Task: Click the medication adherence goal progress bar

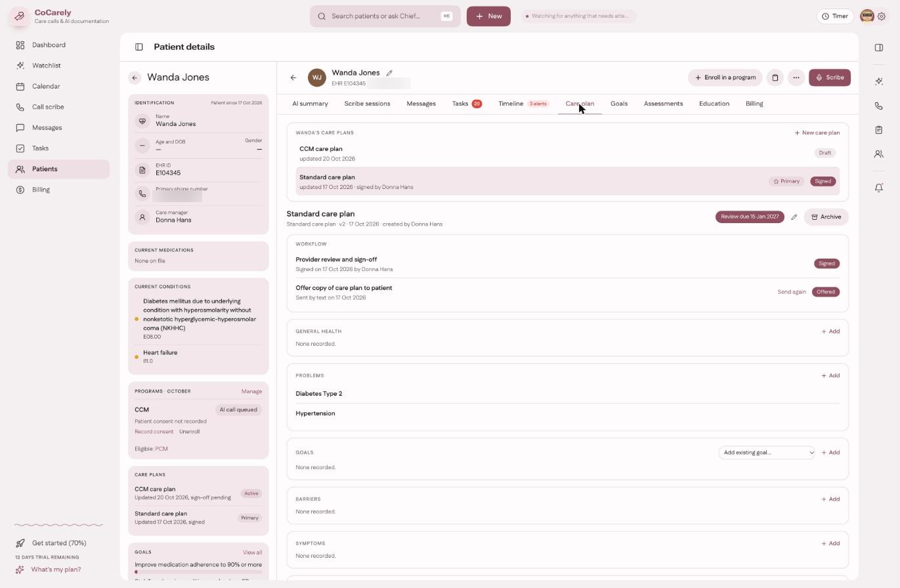Action: pyautogui.click(x=198, y=572)
